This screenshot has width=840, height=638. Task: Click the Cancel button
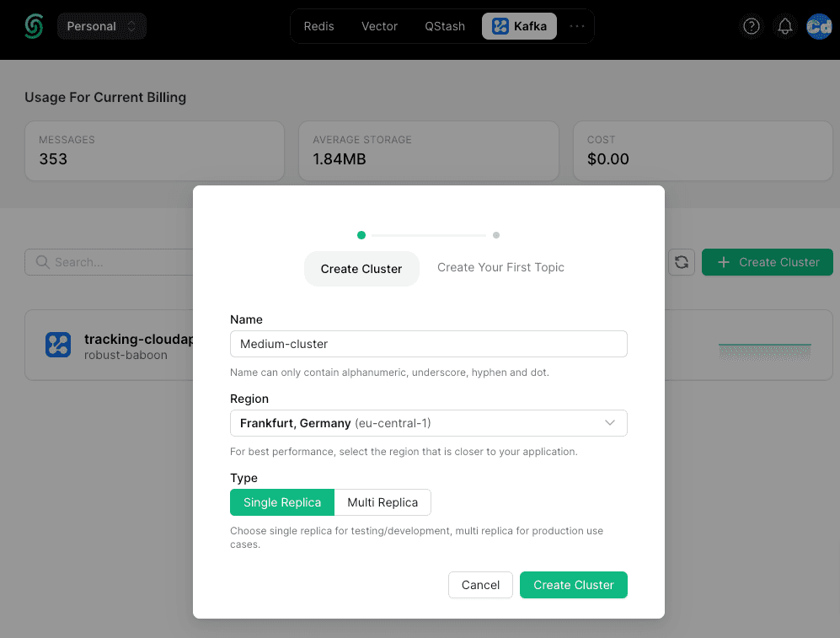480,585
